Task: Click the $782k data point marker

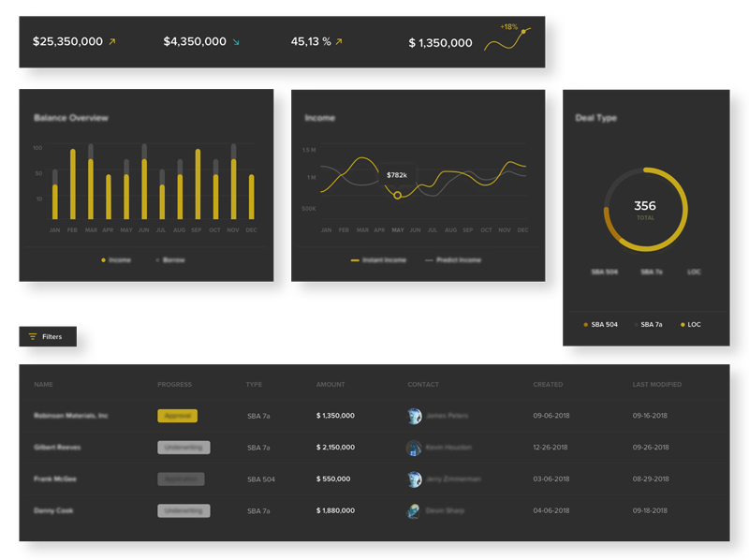Action: [397, 195]
